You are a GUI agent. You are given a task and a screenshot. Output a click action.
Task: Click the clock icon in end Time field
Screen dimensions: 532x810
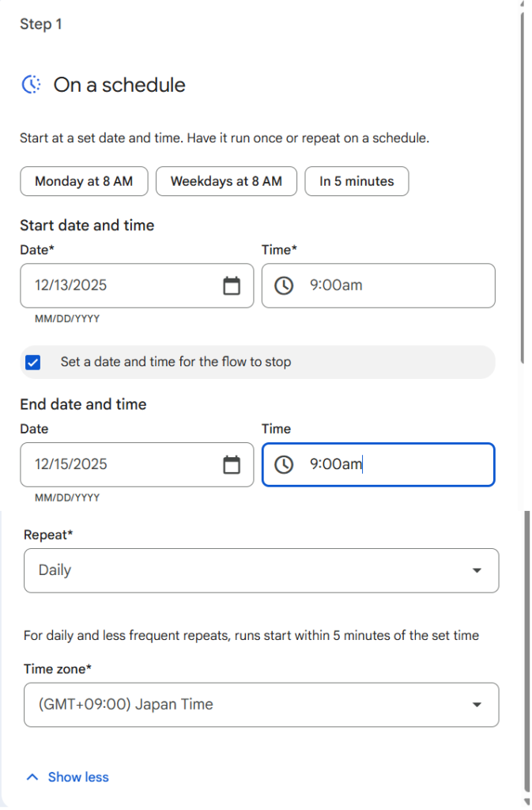tap(284, 464)
